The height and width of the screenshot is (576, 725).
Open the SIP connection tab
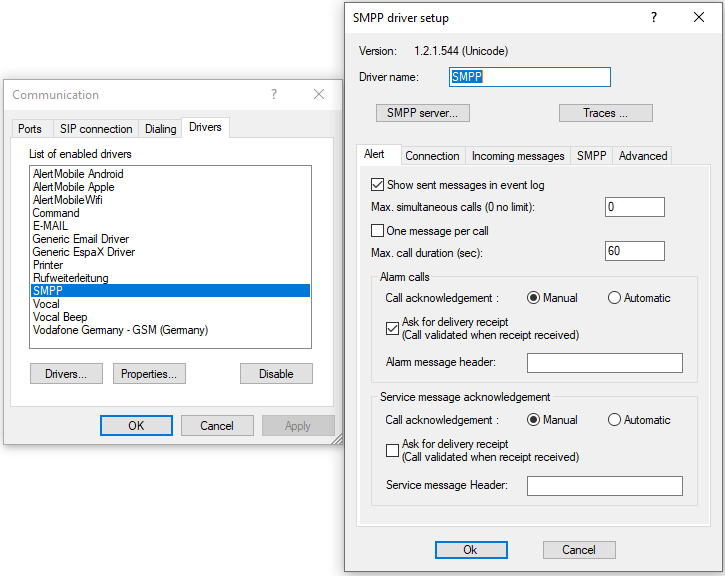click(96, 129)
